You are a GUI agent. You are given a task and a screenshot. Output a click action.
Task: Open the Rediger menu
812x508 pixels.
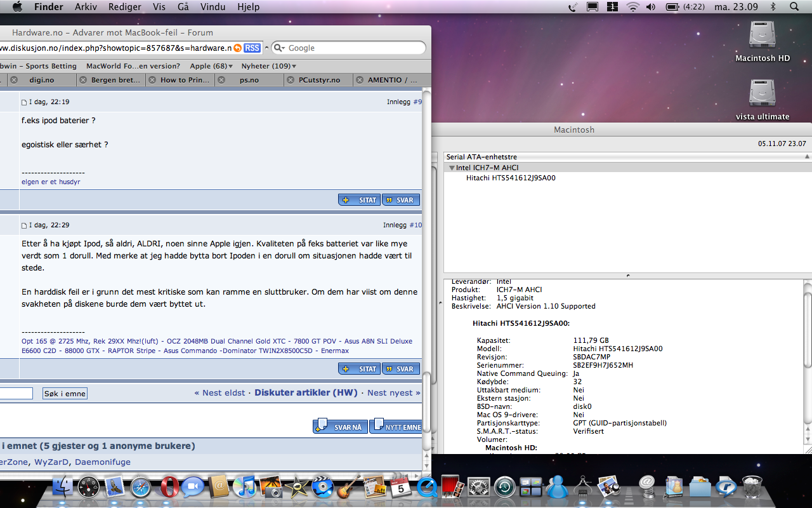tap(124, 7)
